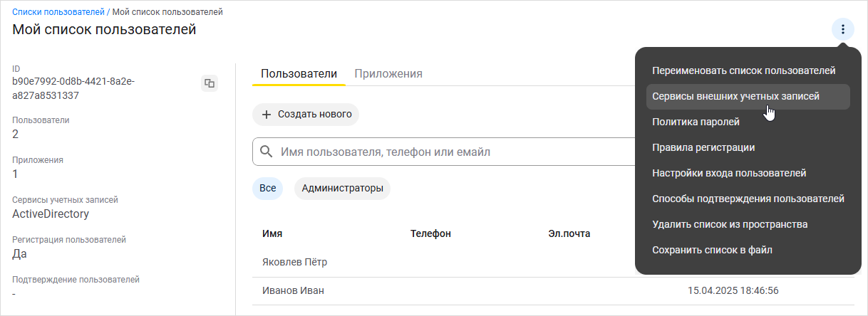This screenshot has width=868, height=316.
Task: Click the ID value b90e7992-0d8b-4421
Action: 73,88
